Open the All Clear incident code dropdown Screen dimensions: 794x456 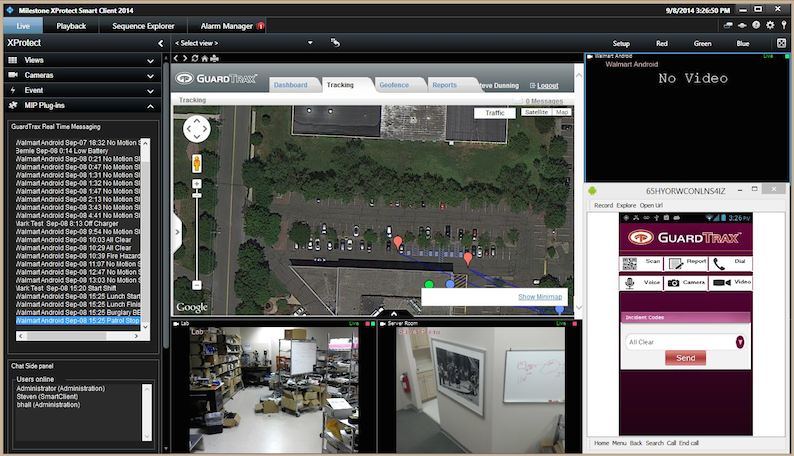739,342
